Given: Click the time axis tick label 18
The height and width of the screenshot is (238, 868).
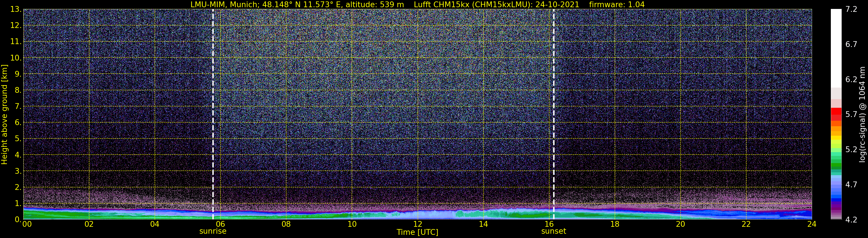Looking at the screenshot, I should [614, 224].
